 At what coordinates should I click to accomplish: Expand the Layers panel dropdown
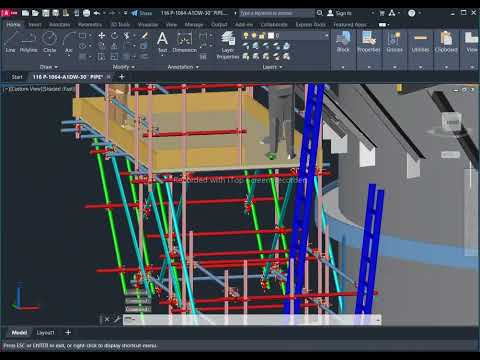point(272,67)
